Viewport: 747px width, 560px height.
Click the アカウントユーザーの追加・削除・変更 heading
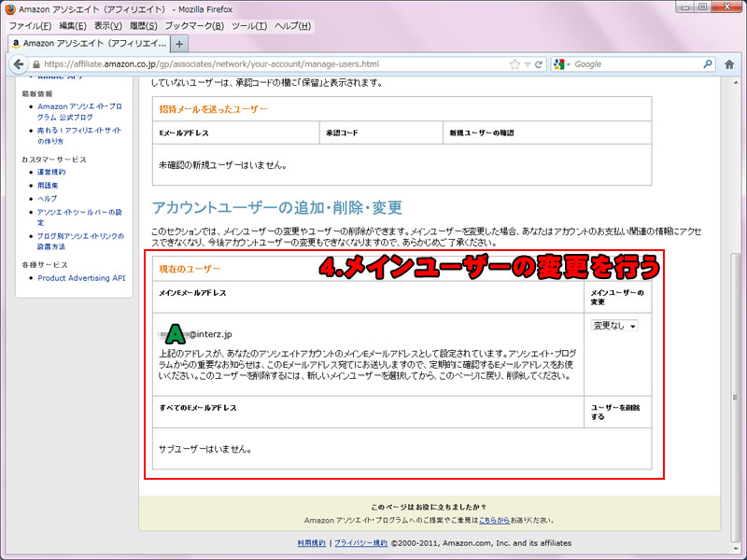(x=276, y=207)
